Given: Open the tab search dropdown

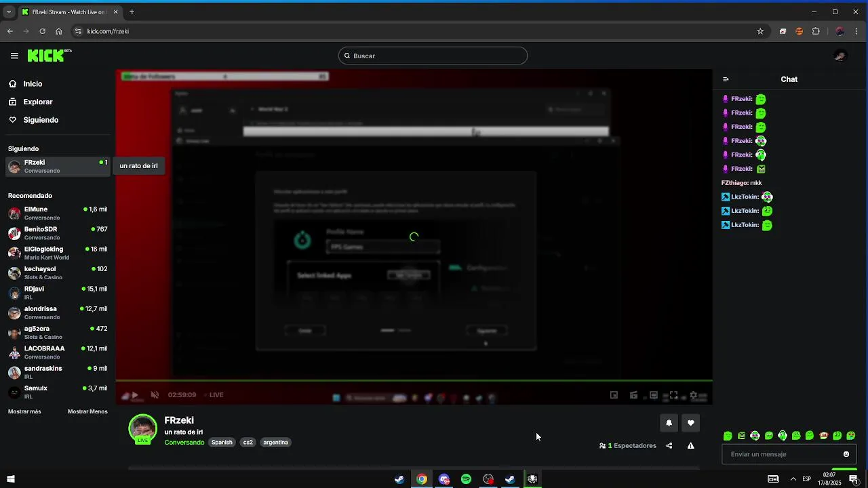Looking at the screenshot, I should point(9,12).
